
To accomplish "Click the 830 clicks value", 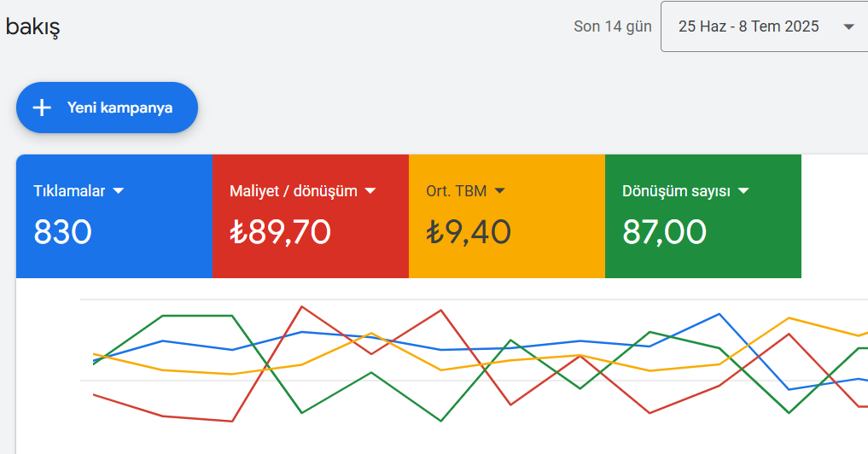I will tap(62, 232).
